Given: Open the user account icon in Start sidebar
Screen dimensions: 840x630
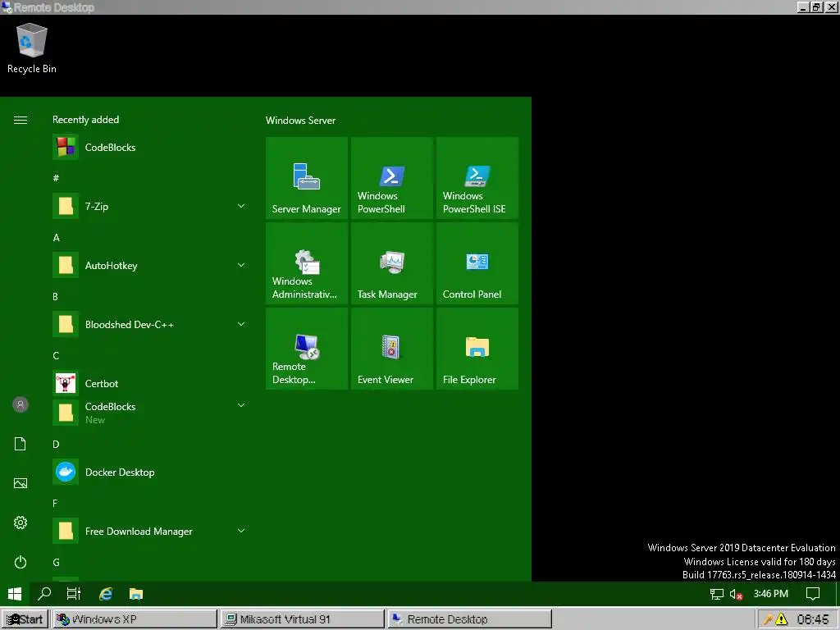Looking at the screenshot, I should (21, 404).
